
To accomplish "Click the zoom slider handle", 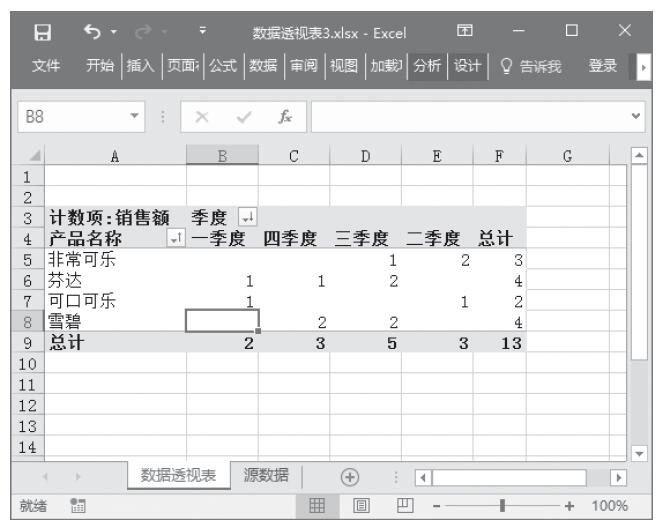I will point(501,505).
